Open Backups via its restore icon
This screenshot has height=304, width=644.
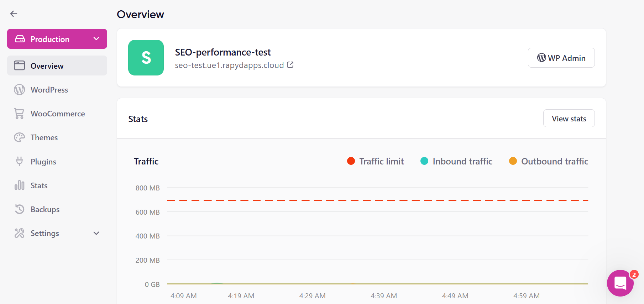point(20,209)
